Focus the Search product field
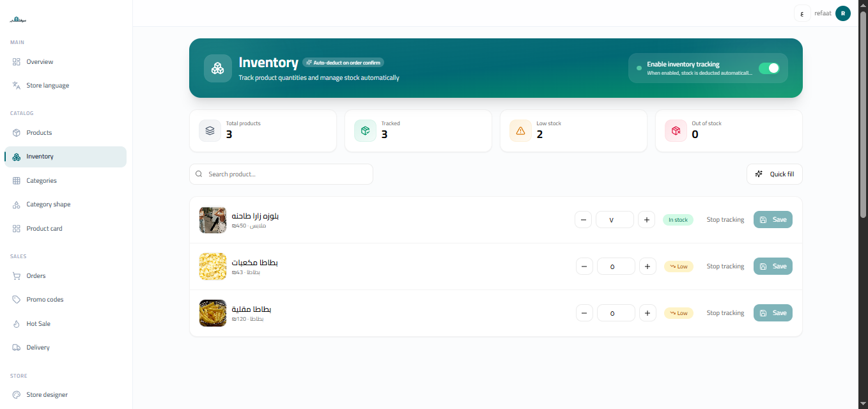 [x=281, y=174]
